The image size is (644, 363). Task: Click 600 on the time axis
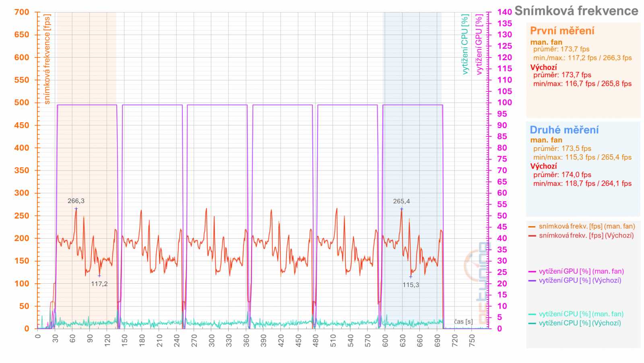point(385,340)
